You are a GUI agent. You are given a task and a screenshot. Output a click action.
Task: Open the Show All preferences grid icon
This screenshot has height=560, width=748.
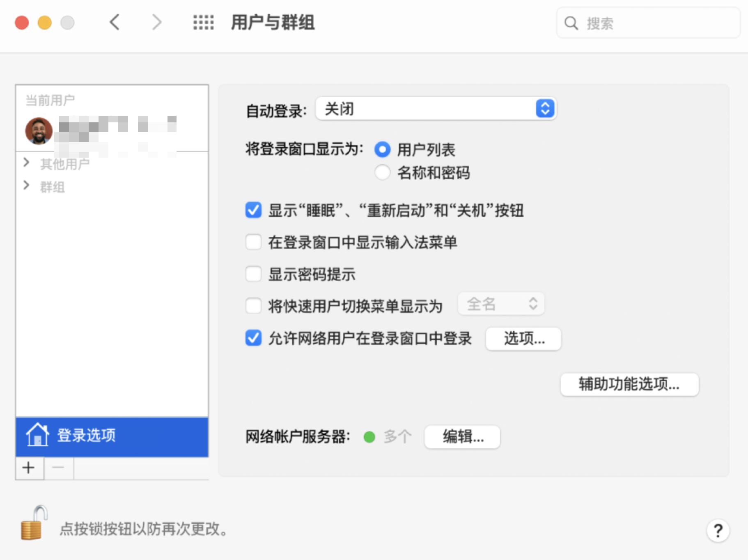(x=203, y=23)
